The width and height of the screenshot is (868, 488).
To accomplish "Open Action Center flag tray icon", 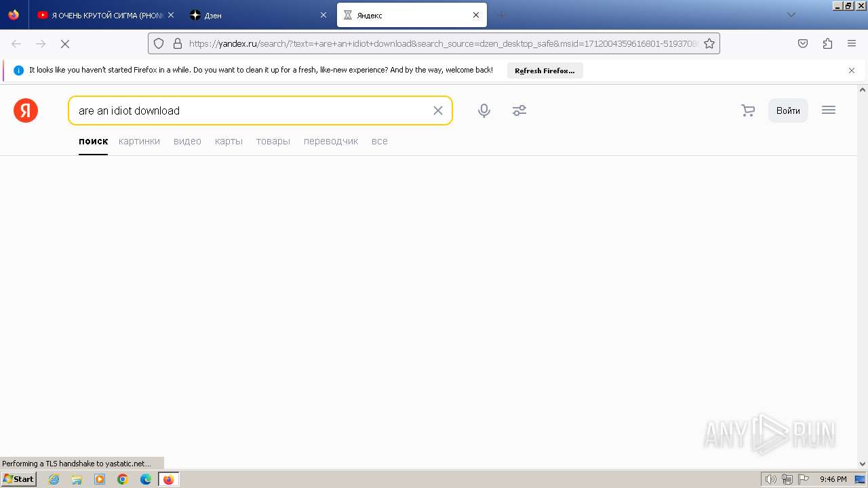I will pos(804,479).
